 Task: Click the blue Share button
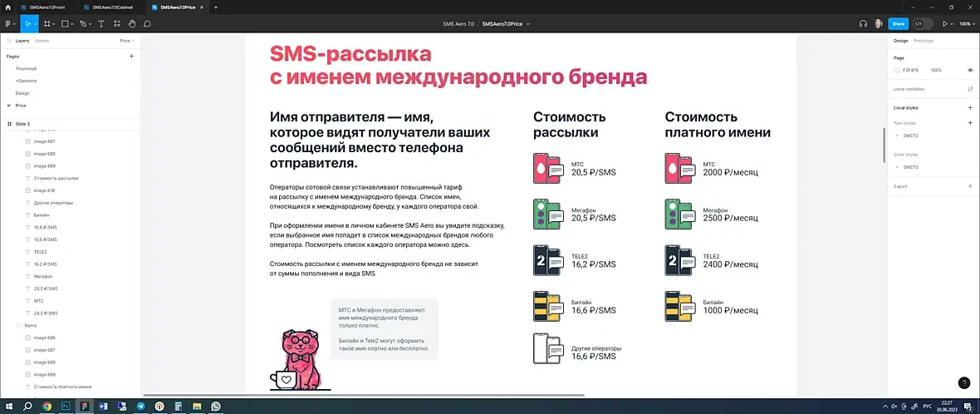point(898,24)
